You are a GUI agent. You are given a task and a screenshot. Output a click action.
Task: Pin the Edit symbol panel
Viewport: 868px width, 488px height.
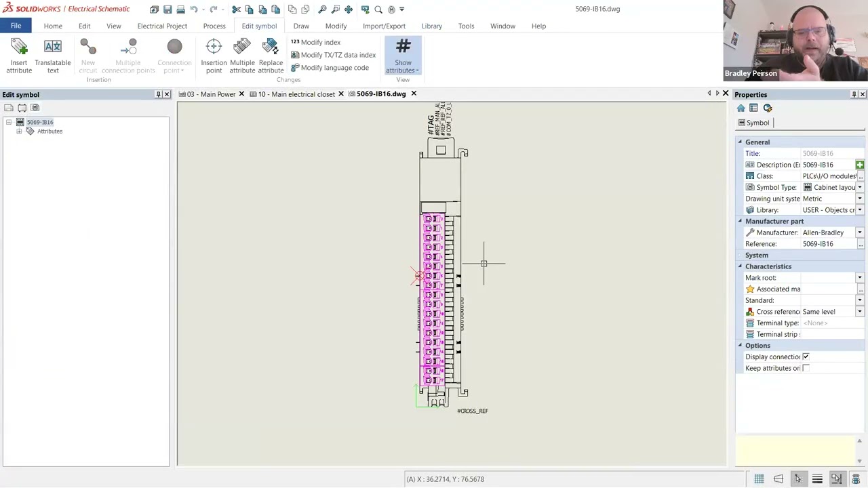pyautogui.click(x=158, y=95)
